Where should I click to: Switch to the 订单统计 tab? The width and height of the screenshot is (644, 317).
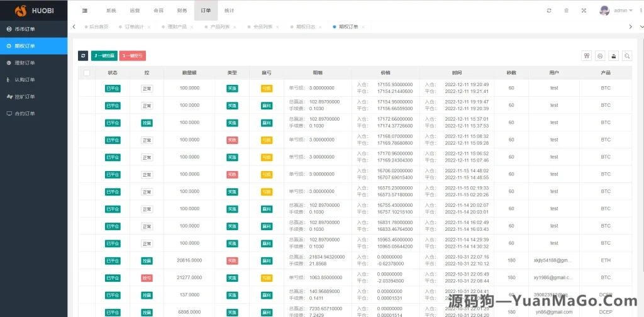tap(135, 26)
